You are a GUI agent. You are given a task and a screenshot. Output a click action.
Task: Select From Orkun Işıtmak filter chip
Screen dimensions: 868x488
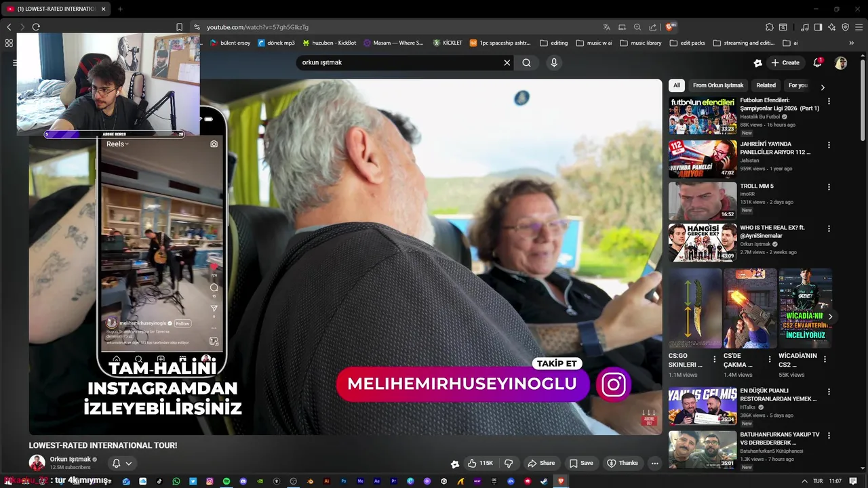(718, 85)
